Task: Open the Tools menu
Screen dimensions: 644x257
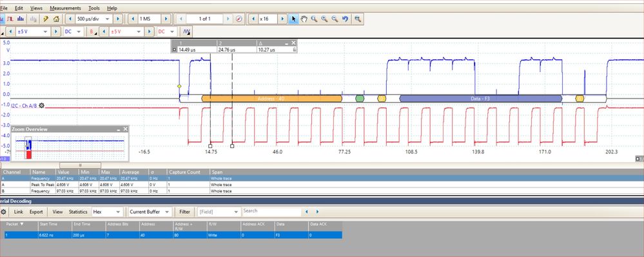Action: click(94, 8)
